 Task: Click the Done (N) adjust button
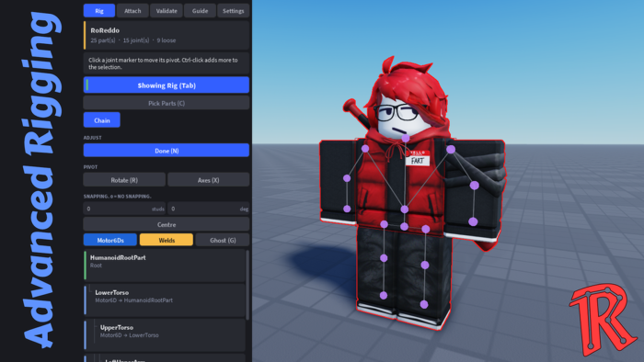(167, 151)
